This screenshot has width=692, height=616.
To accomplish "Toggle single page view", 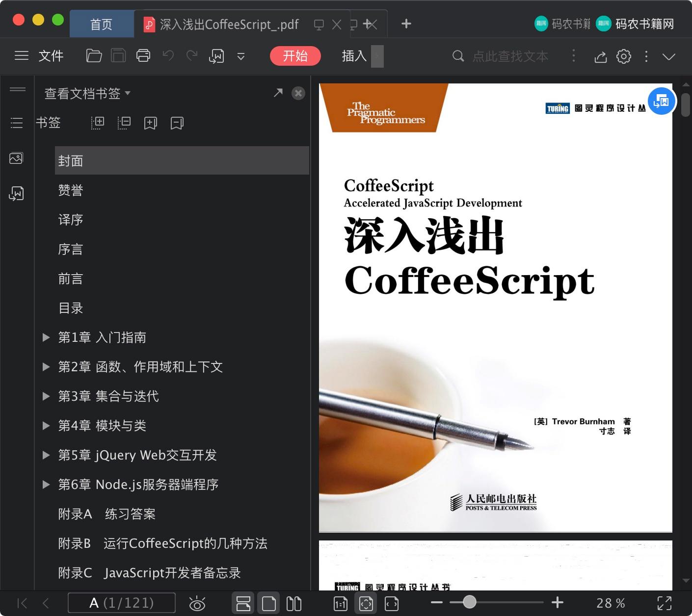I will (269, 603).
